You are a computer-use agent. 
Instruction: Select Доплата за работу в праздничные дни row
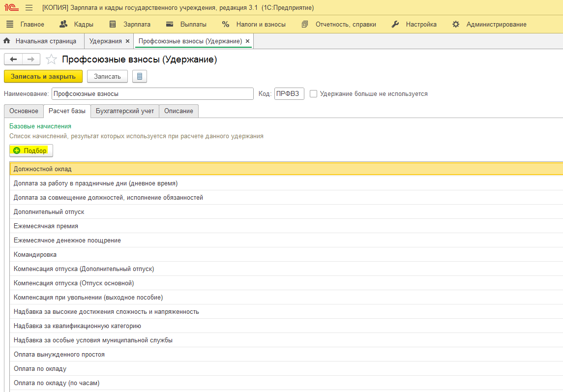[287, 183]
